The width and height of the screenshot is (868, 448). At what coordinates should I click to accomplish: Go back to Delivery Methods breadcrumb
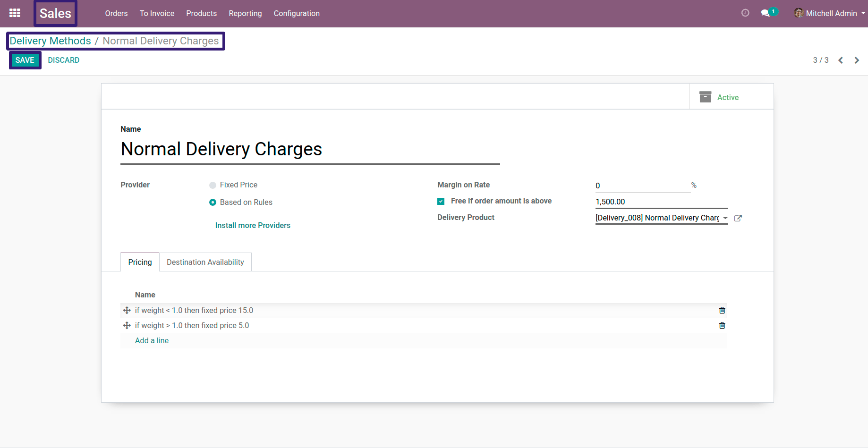tap(51, 41)
